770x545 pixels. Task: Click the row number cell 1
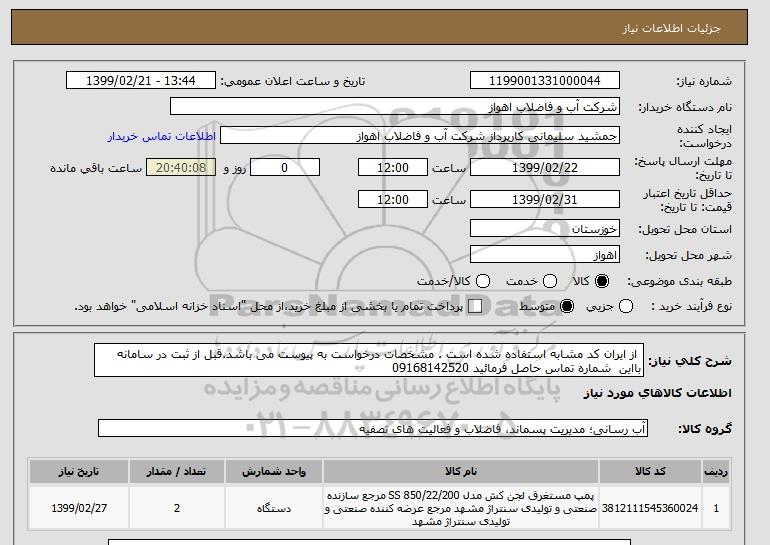click(x=716, y=508)
